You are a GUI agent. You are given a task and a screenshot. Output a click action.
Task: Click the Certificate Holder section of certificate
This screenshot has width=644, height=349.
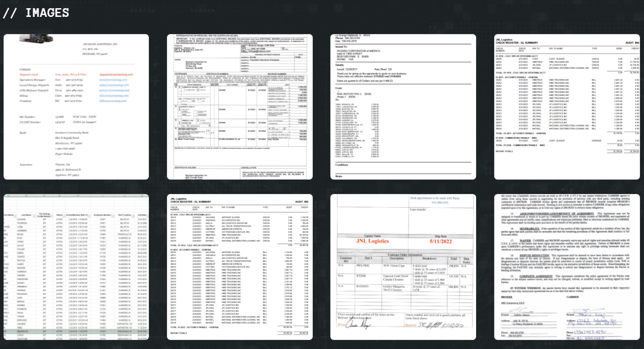point(191,173)
